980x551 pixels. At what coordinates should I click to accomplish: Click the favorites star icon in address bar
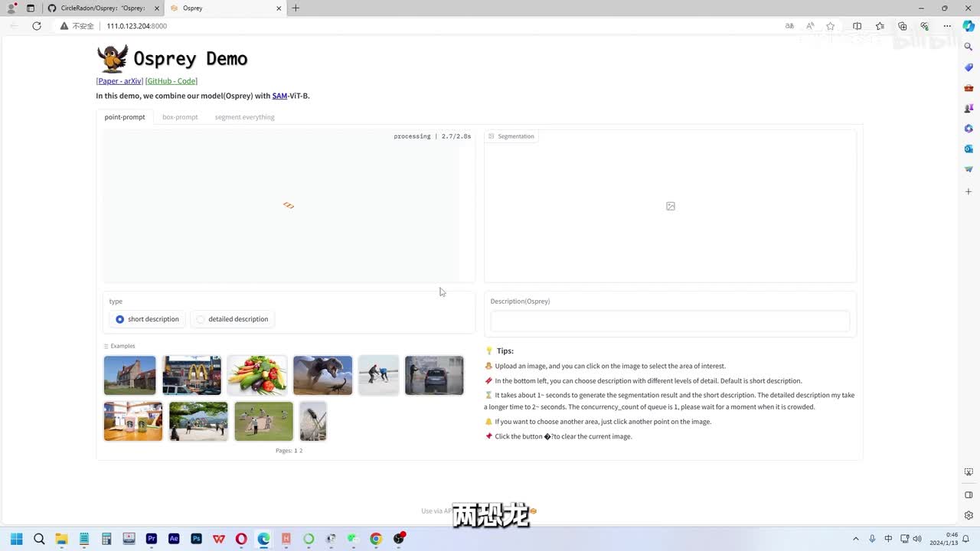pyautogui.click(x=831, y=26)
